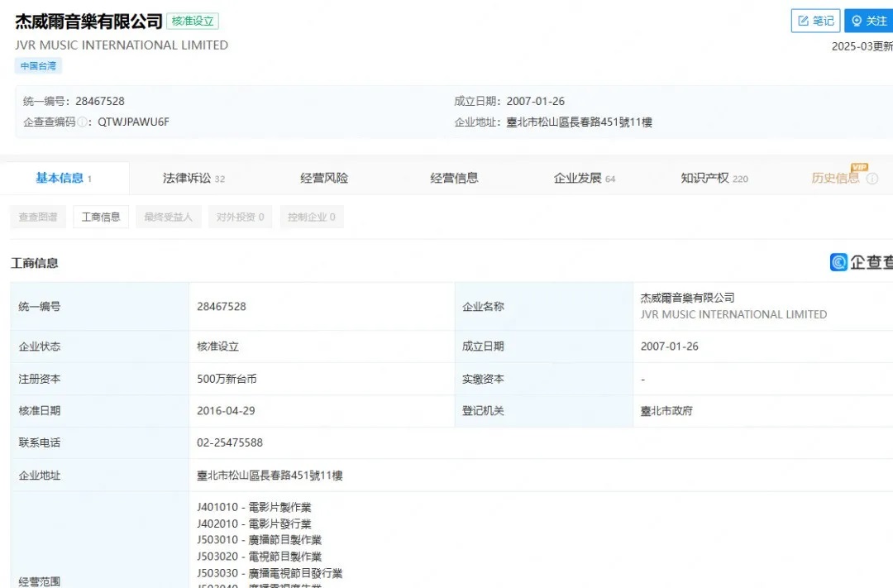893x588 pixels.
Task: Click the 笔记 note button
Action: pos(815,21)
